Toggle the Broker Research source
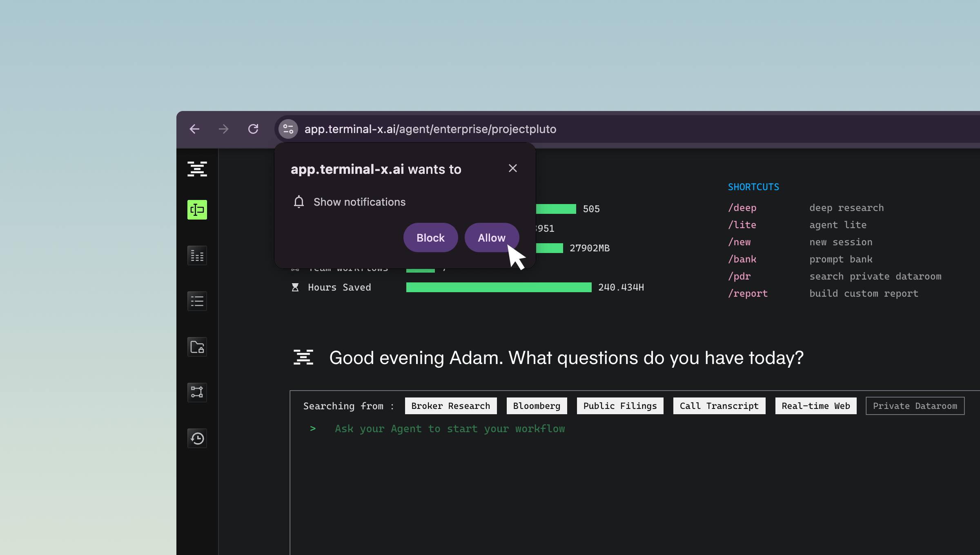The height and width of the screenshot is (555, 980). (450, 406)
